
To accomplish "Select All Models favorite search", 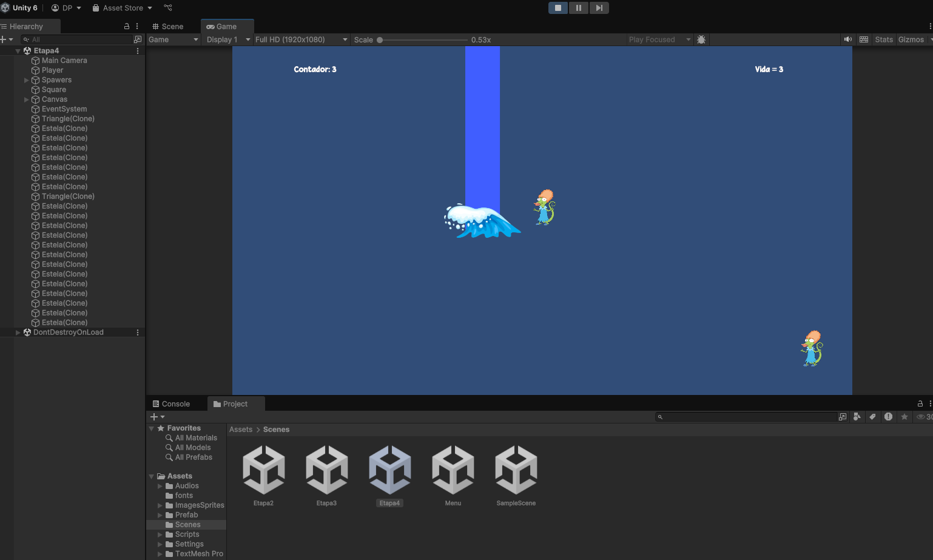I will coord(193,448).
